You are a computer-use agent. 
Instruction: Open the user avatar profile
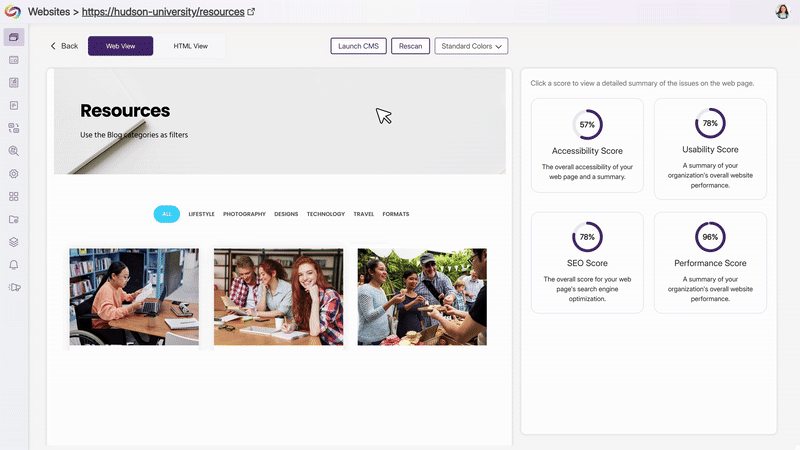pyautogui.click(x=782, y=11)
